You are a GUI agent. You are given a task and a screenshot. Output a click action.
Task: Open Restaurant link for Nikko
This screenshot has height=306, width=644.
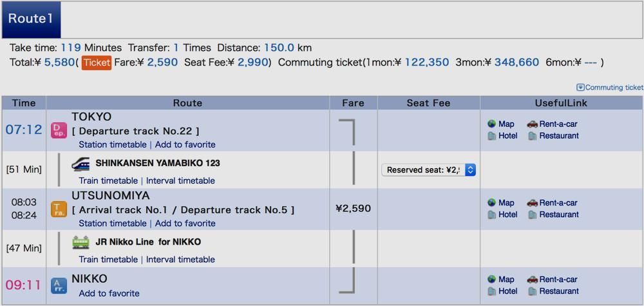pos(558,291)
